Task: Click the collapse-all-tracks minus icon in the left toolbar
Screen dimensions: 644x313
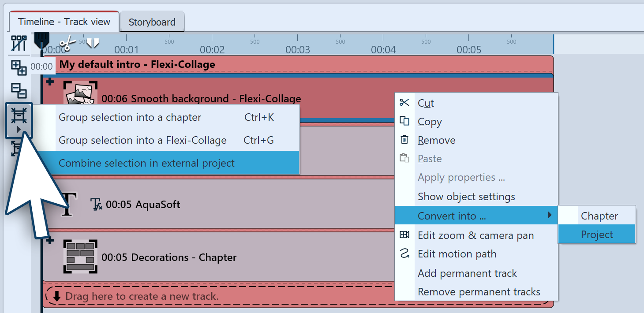Action: pos(19,91)
